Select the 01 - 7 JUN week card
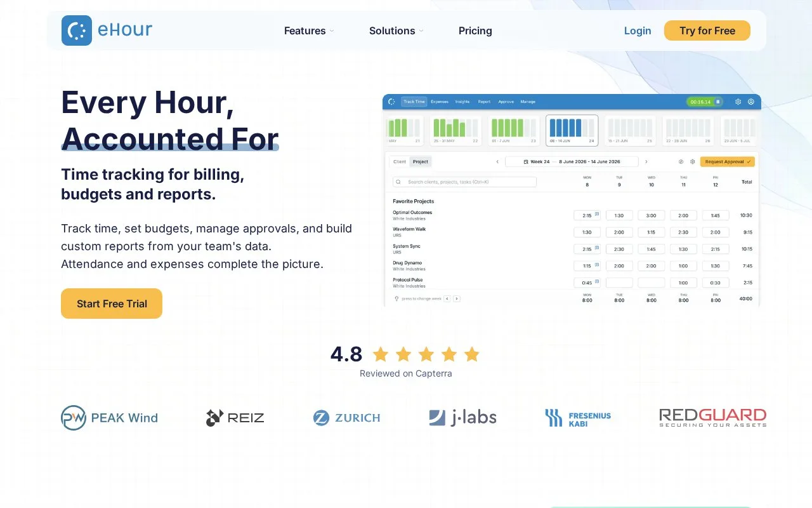This screenshot has height=508, width=812. (x=514, y=131)
